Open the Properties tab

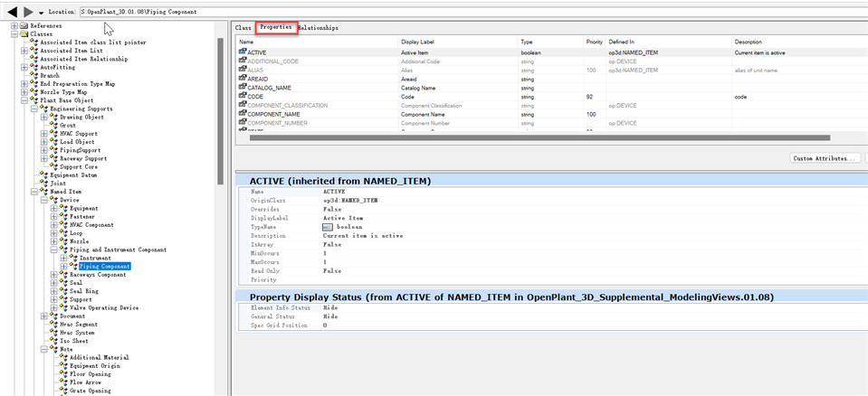pyautogui.click(x=276, y=28)
